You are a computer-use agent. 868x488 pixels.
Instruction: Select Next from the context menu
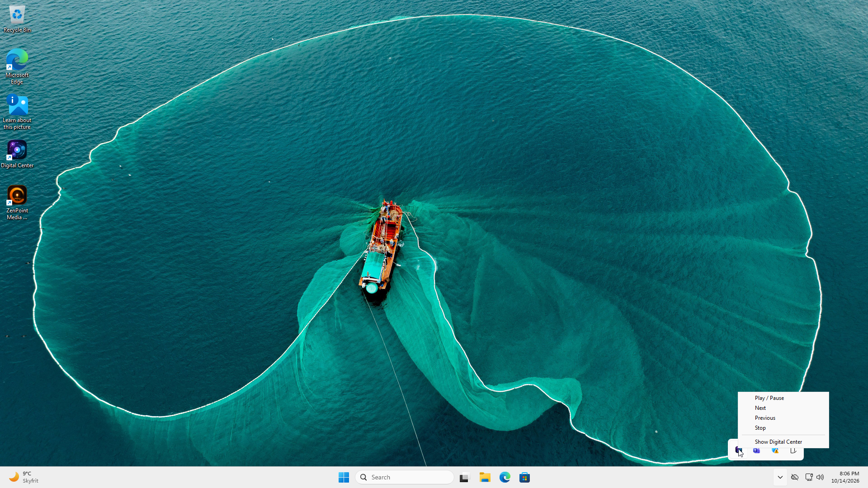tap(783, 408)
